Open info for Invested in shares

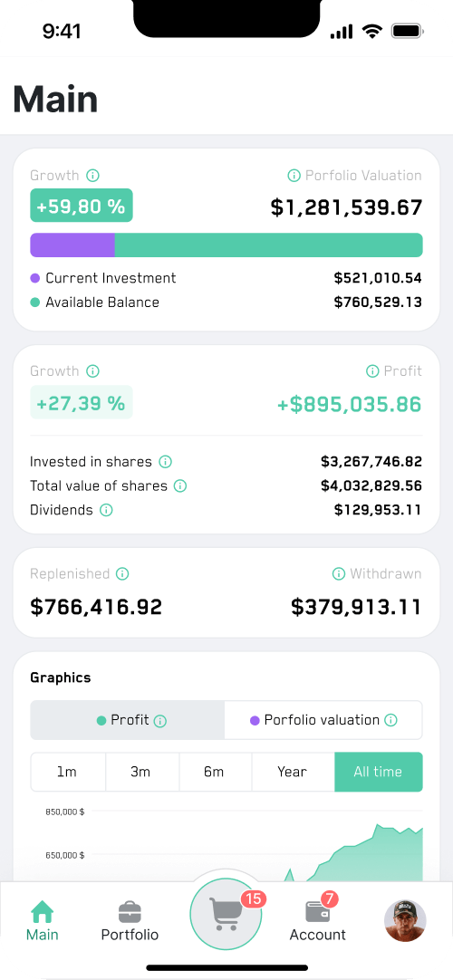click(x=165, y=462)
